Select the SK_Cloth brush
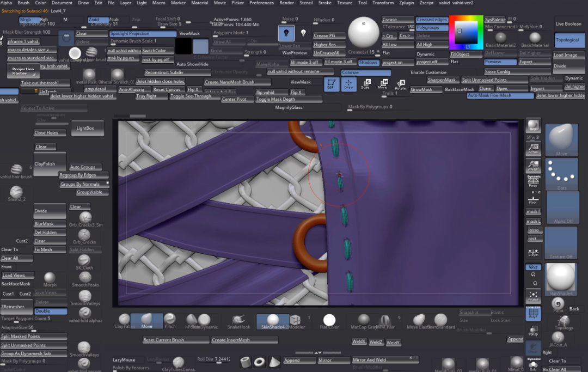This screenshot has width=588, height=372. tap(84, 262)
